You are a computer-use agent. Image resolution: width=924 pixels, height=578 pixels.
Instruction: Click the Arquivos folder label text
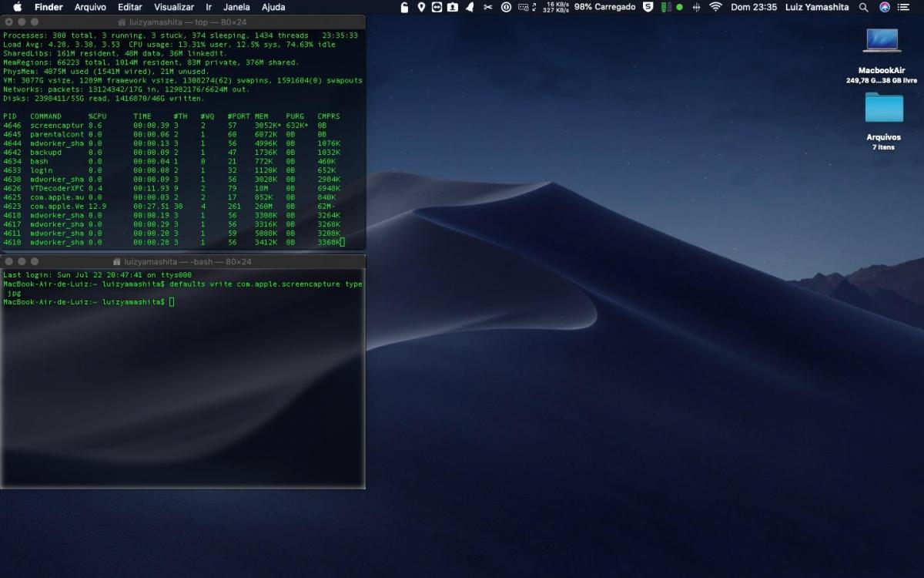point(883,137)
